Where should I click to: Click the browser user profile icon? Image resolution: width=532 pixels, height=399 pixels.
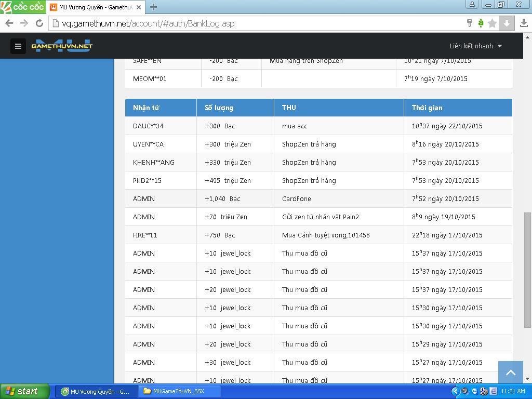(x=472, y=4)
